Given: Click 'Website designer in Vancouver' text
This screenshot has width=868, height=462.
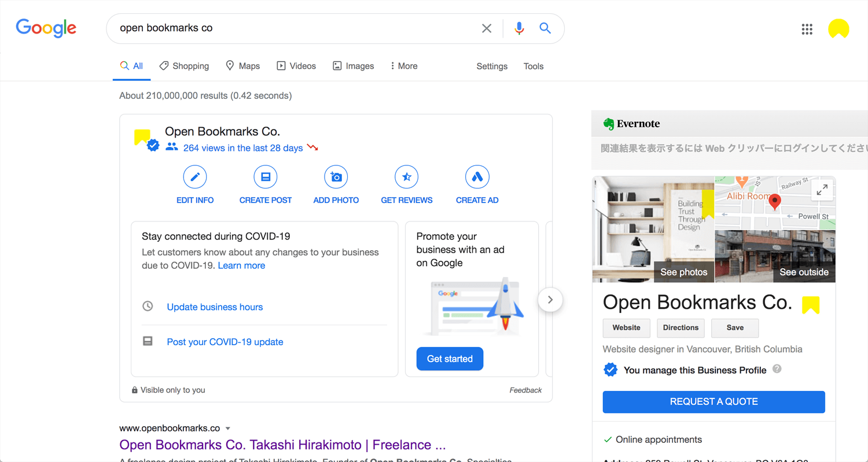Looking at the screenshot, I should (x=703, y=349).
